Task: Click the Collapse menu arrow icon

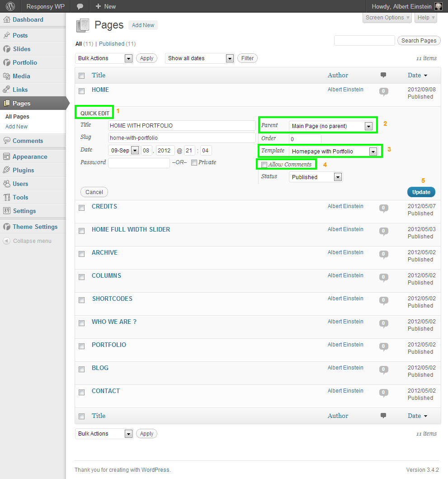Action: 7,241
